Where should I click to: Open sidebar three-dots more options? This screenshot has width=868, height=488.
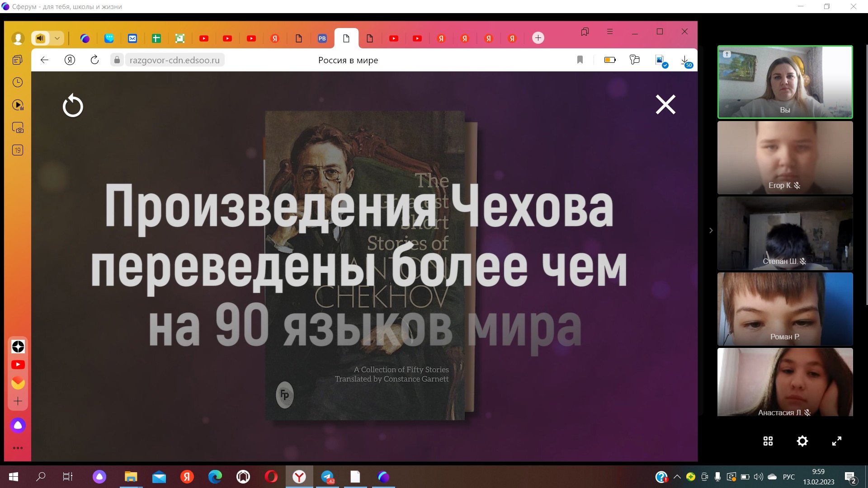(x=18, y=448)
